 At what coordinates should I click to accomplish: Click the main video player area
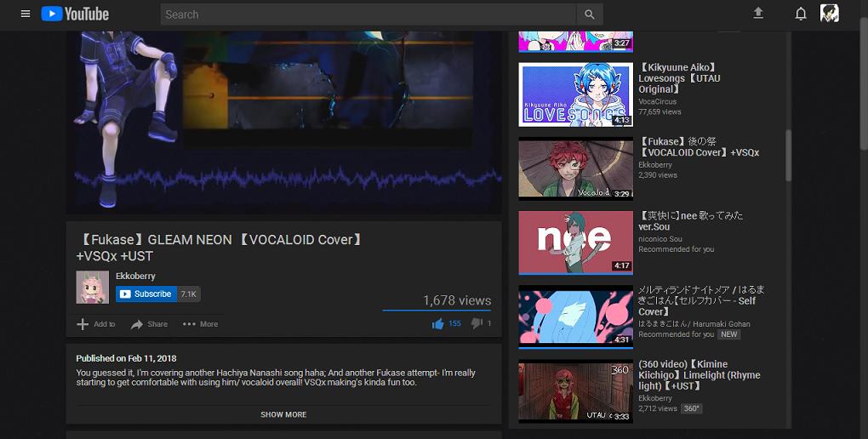coord(284,122)
